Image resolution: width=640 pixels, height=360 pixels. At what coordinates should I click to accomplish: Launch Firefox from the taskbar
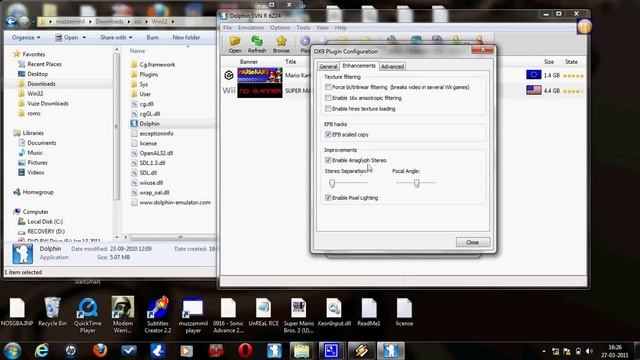100,351
